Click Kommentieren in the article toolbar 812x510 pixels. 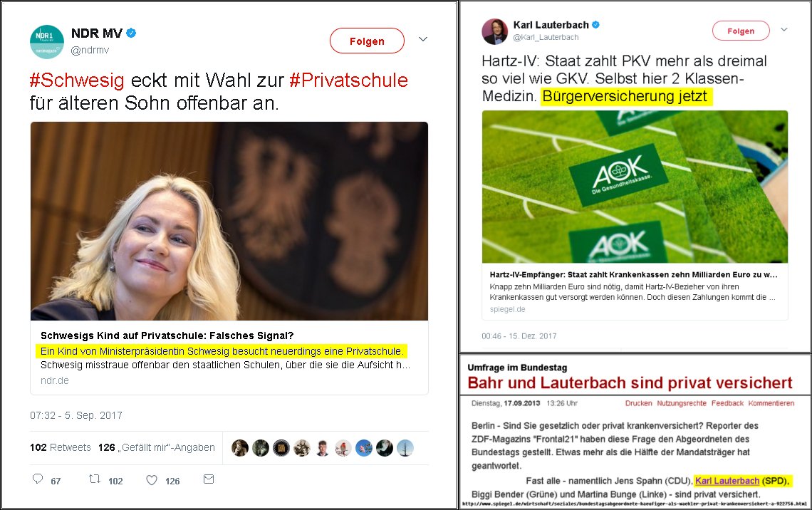pos(771,403)
